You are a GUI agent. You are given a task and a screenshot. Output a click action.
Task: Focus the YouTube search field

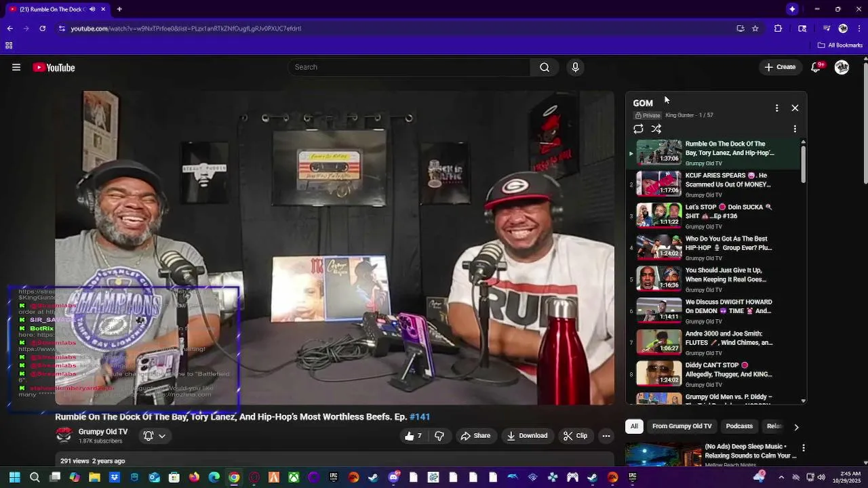tap(409, 67)
